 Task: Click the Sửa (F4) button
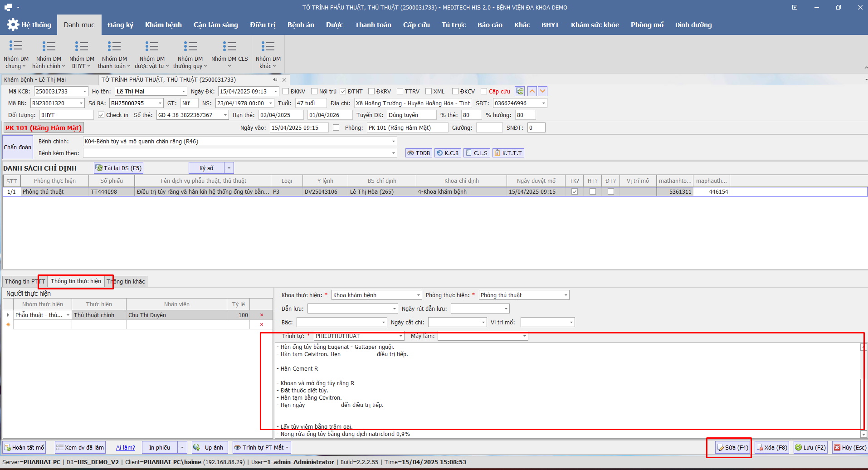(x=732, y=447)
